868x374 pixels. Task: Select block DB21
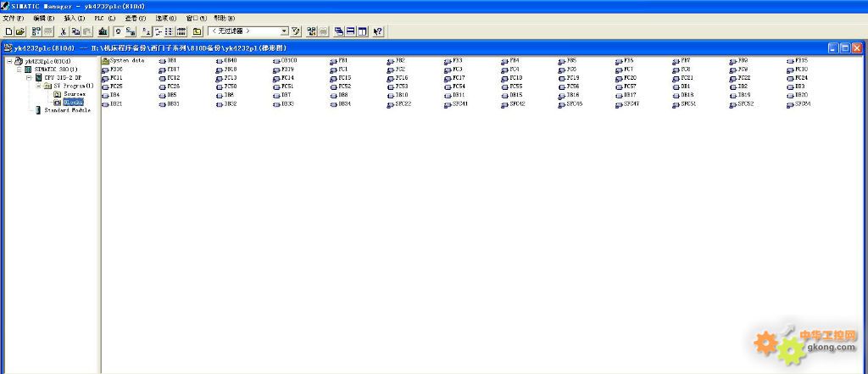[x=112, y=104]
